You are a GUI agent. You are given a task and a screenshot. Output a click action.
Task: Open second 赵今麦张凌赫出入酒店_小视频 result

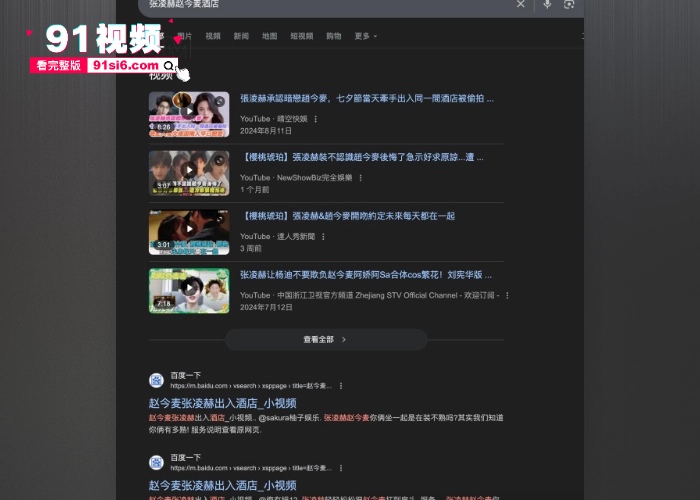tap(222, 485)
